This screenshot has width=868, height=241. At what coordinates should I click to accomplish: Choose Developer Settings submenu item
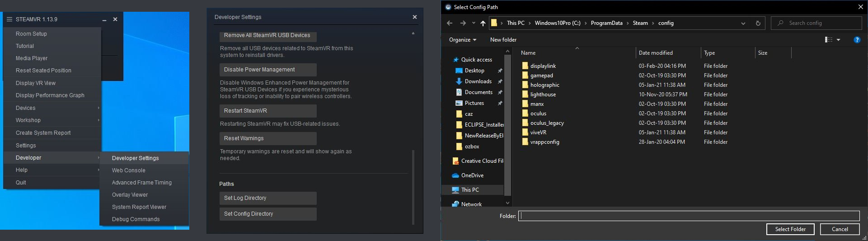[x=144, y=158]
